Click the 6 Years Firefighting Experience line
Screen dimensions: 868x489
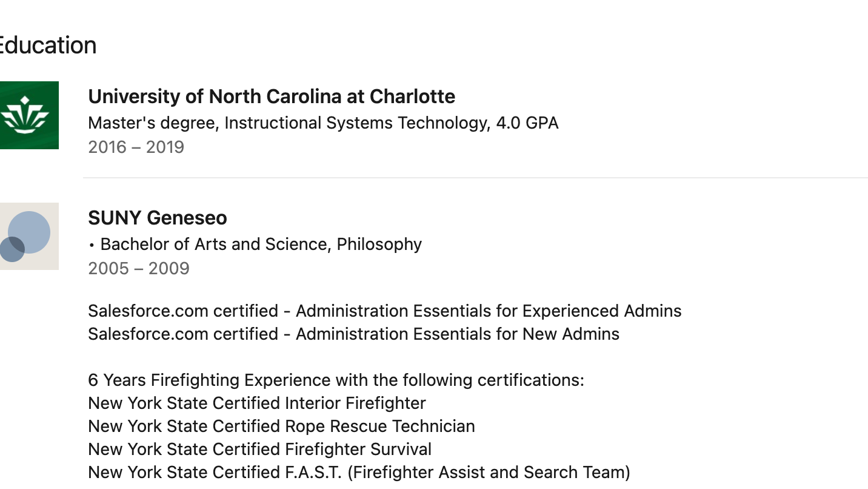click(336, 380)
